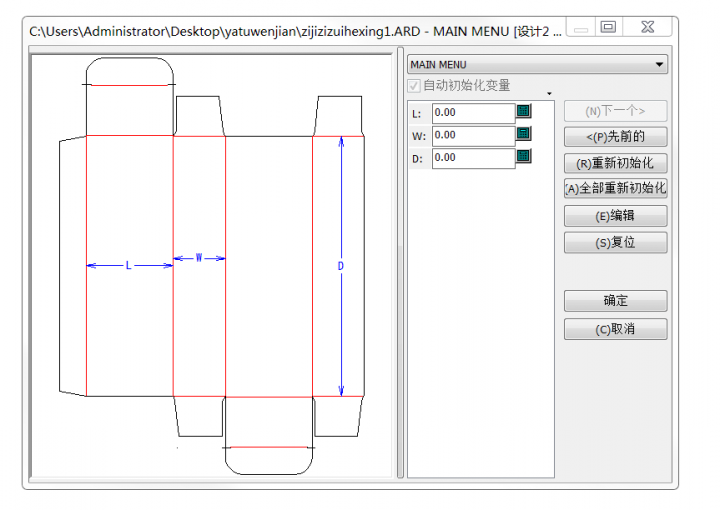Click the calculator icon beside the L field

523,112
